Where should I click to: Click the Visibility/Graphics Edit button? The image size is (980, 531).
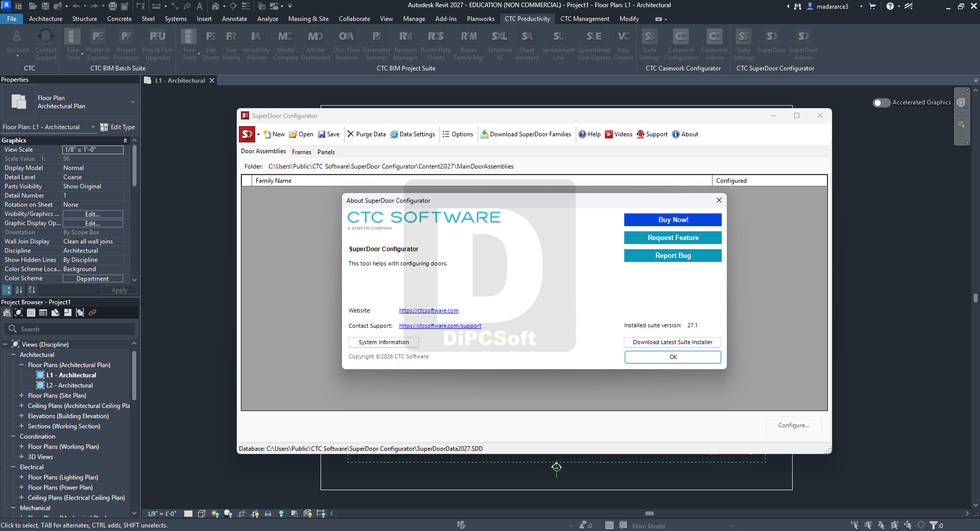tap(92, 214)
